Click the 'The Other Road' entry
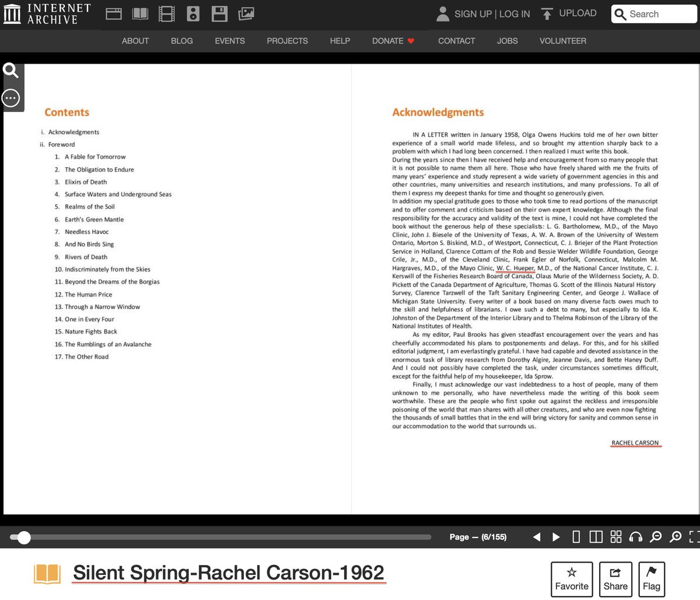The width and height of the screenshot is (700, 600). (86, 357)
